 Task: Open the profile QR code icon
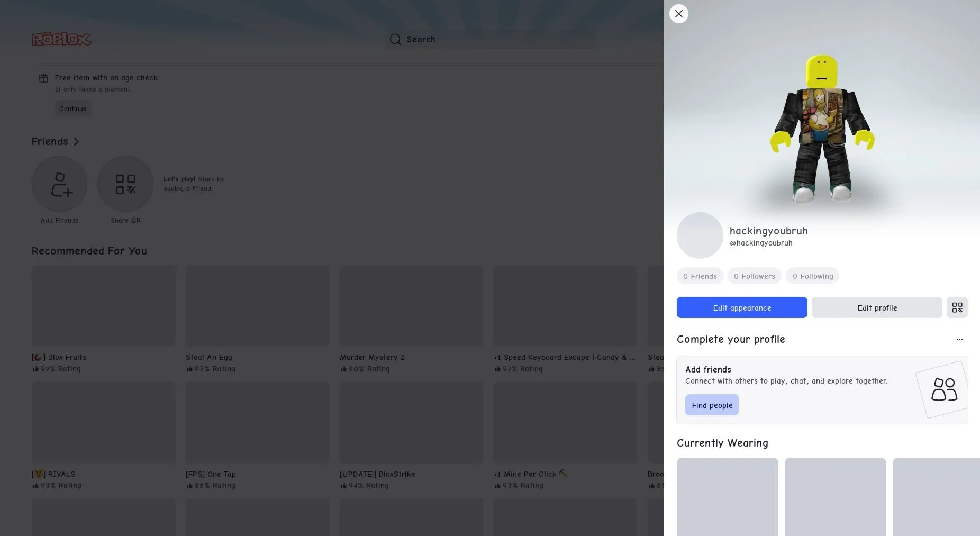(957, 307)
